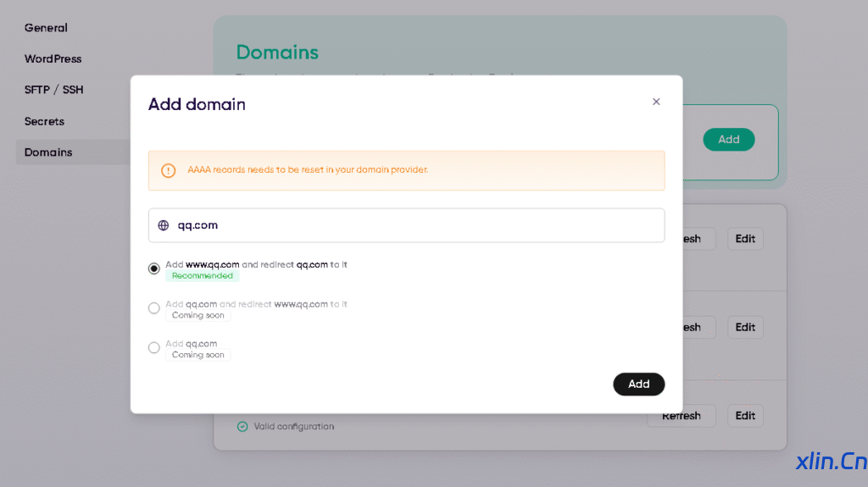Click Edit in the middle domain row
Viewport: 868px width, 487px height.
(745, 327)
